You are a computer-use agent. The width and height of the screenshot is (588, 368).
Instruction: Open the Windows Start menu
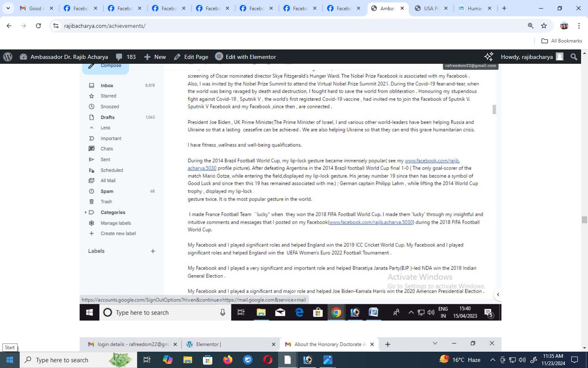click(10, 360)
